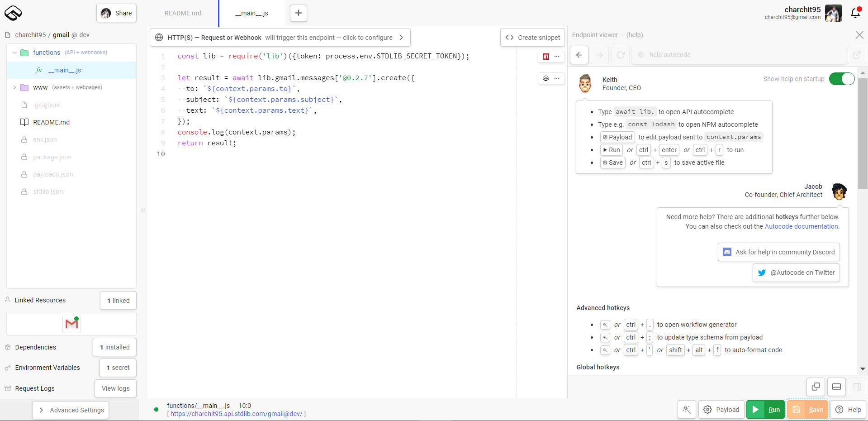The height and width of the screenshot is (421, 868).
Task: Switch to horizontal split layout icon
Action: pos(836,387)
